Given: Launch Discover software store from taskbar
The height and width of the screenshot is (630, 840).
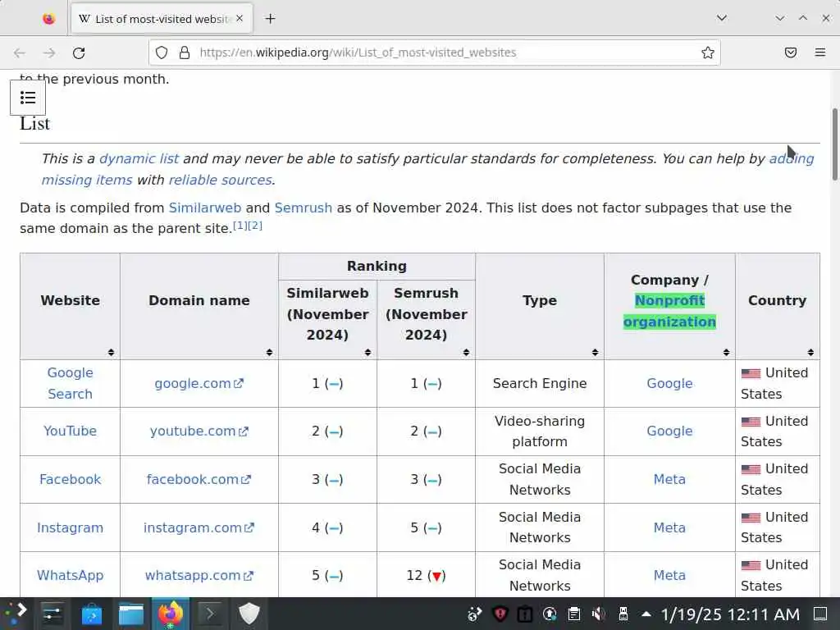Looking at the screenshot, I should point(92,614).
